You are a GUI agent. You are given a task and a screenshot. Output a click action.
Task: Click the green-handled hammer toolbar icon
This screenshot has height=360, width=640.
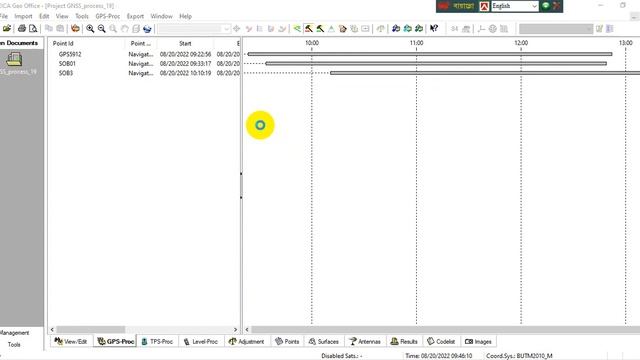pyautogui.click(x=320, y=29)
